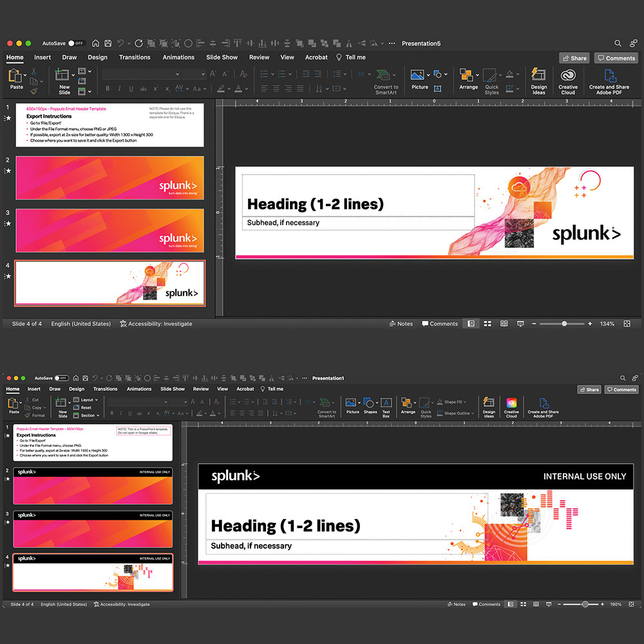Select slide 2 thumbnail in Presentation5 panel
Screen dimensions: 644x644
tap(109, 178)
